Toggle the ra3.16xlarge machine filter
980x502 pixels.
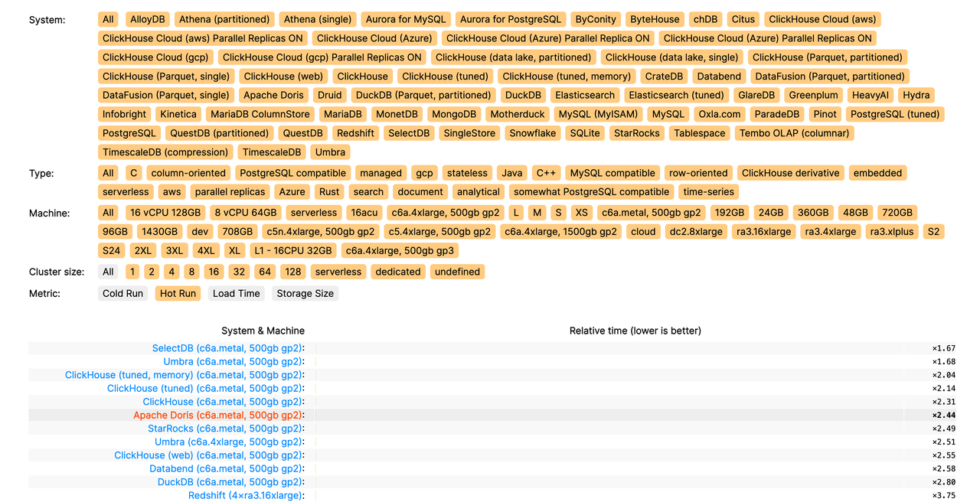[764, 232]
